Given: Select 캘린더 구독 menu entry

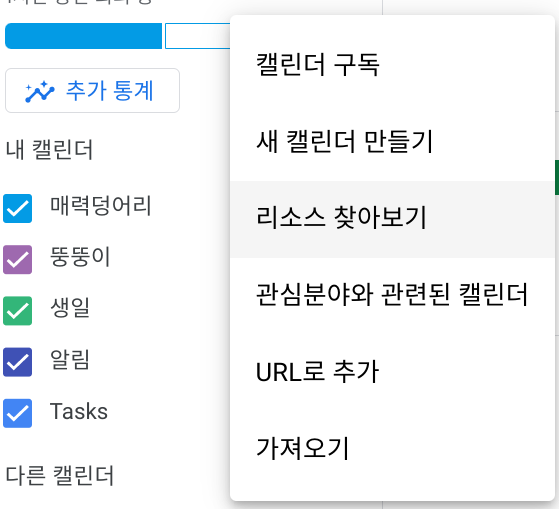Looking at the screenshot, I should pos(393,65).
